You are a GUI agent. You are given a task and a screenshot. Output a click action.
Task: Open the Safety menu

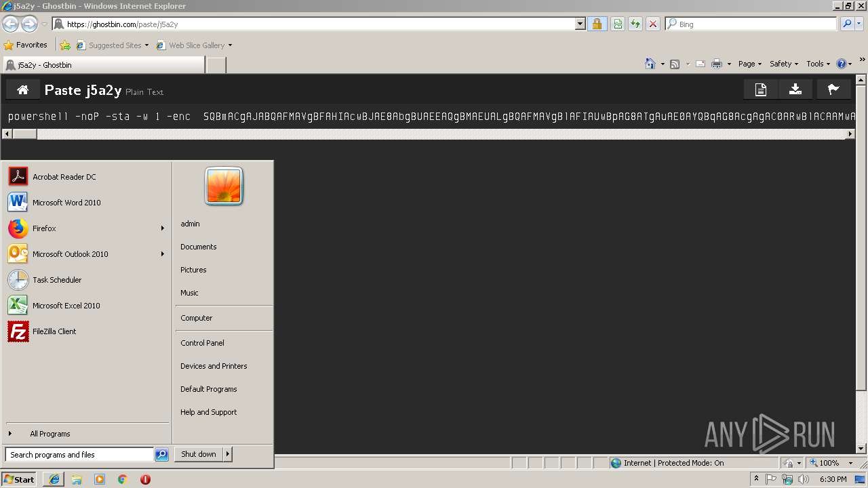click(783, 64)
